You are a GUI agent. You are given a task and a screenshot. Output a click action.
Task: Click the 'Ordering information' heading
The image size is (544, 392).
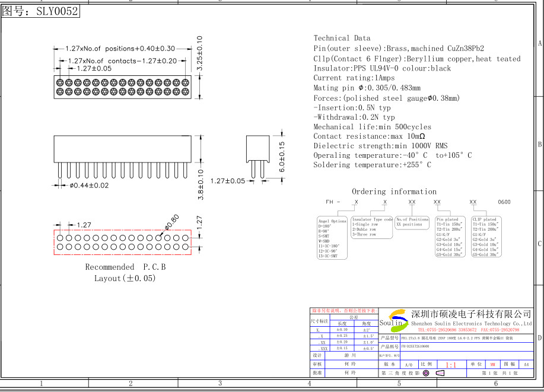[394, 192]
